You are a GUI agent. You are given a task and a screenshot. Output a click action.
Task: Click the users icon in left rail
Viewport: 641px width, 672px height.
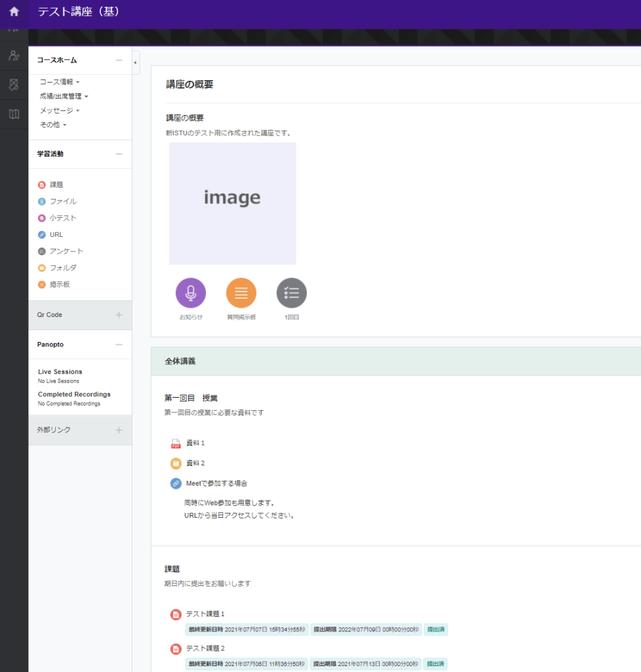click(x=14, y=55)
